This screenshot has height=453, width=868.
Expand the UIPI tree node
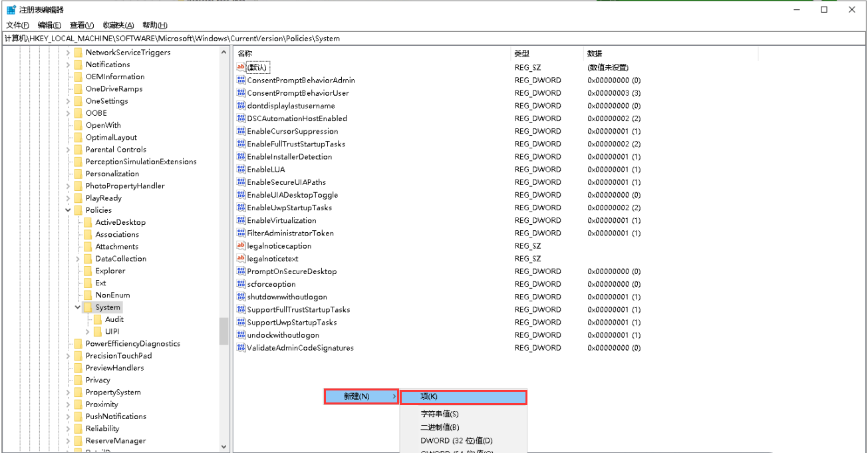click(87, 331)
